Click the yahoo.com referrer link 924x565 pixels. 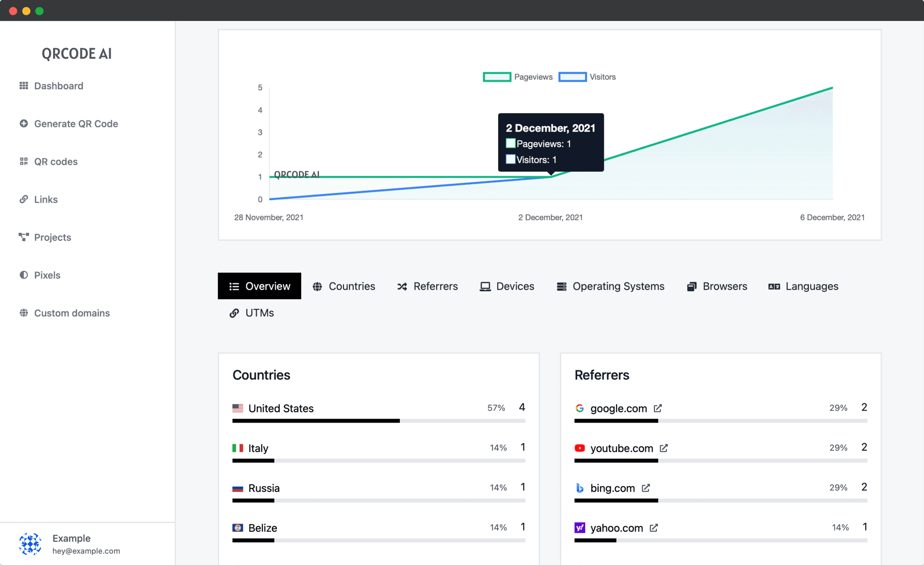tap(616, 528)
